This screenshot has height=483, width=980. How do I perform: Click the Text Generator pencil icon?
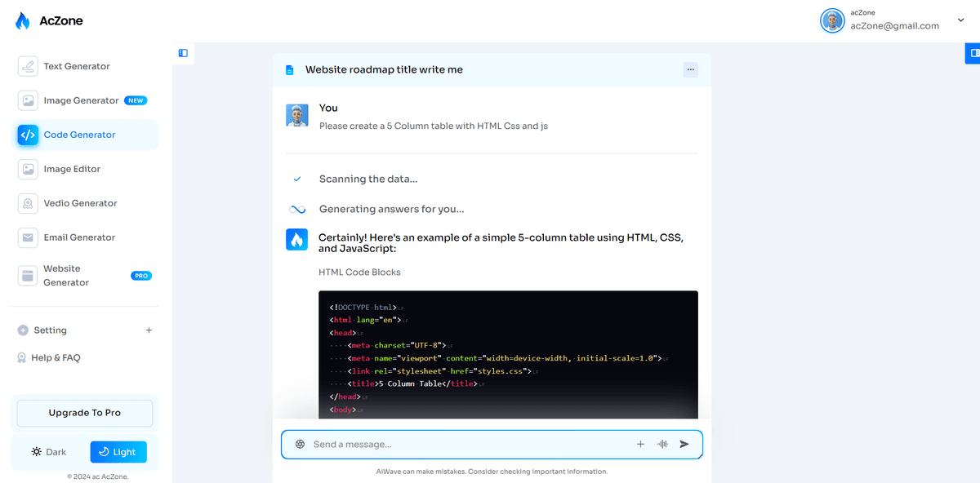(x=28, y=66)
